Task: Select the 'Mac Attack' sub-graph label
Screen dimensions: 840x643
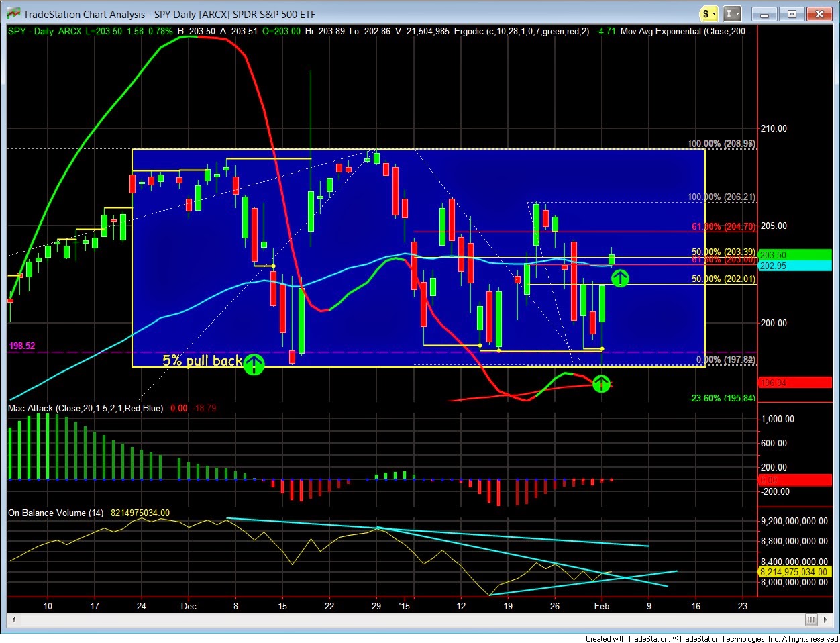Action: coord(85,408)
